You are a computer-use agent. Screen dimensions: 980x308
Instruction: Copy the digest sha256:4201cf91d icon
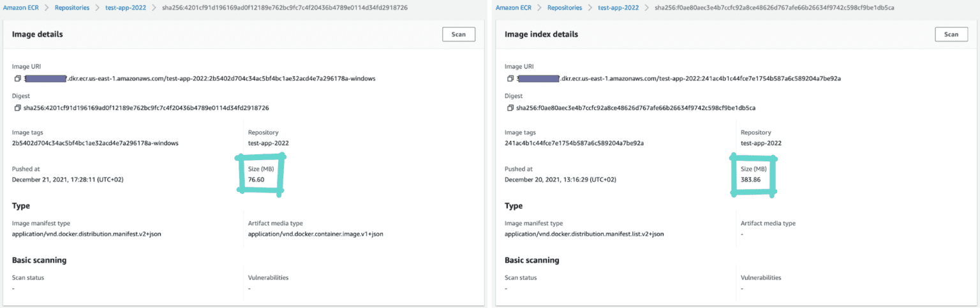pyautogui.click(x=17, y=108)
